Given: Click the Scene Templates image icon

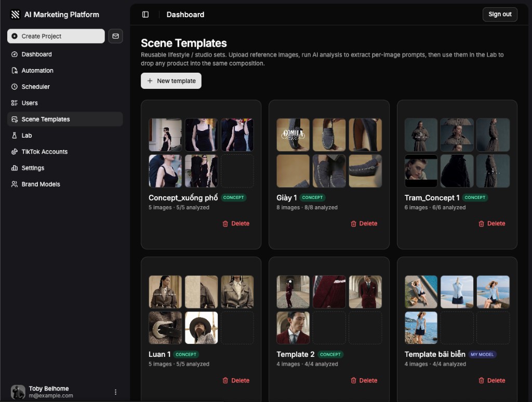Looking at the screenshot, I should (14, 119).
